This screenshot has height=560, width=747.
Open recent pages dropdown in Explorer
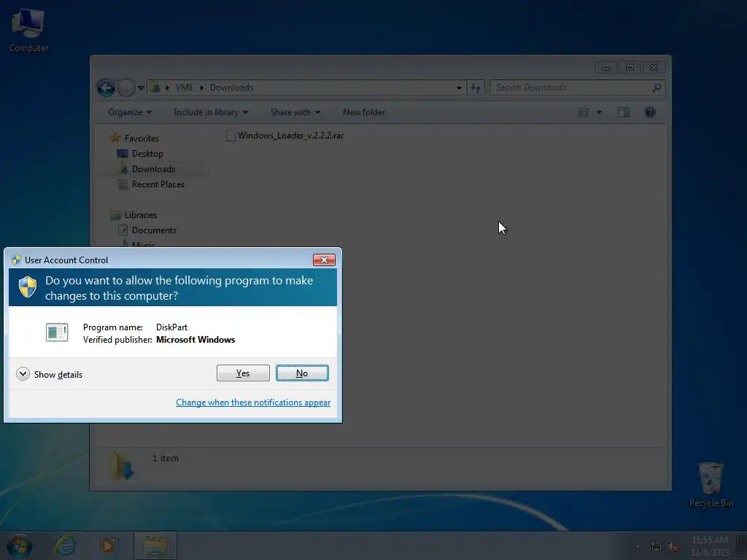tap(141, 88)
